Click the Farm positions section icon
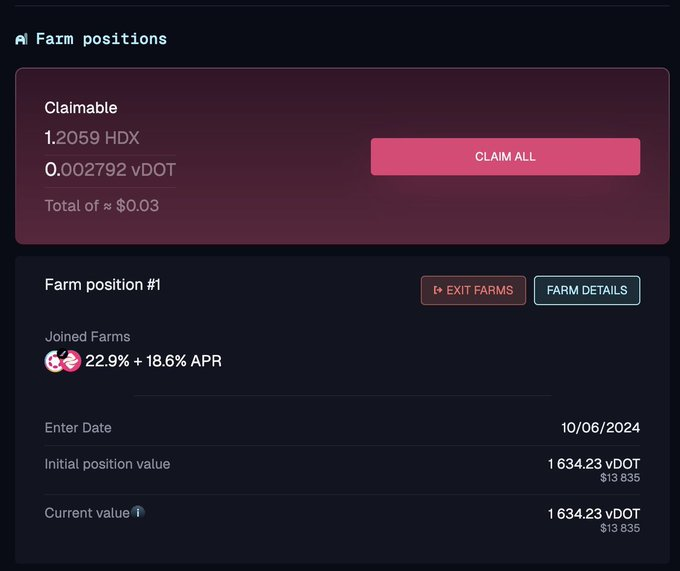The image size is (680, 571). (x=21, y=39)
